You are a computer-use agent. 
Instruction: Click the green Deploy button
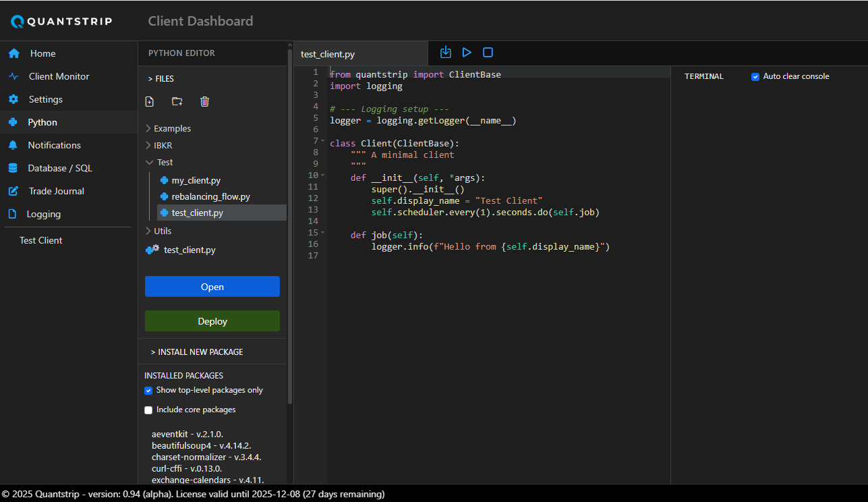point(212,321)
